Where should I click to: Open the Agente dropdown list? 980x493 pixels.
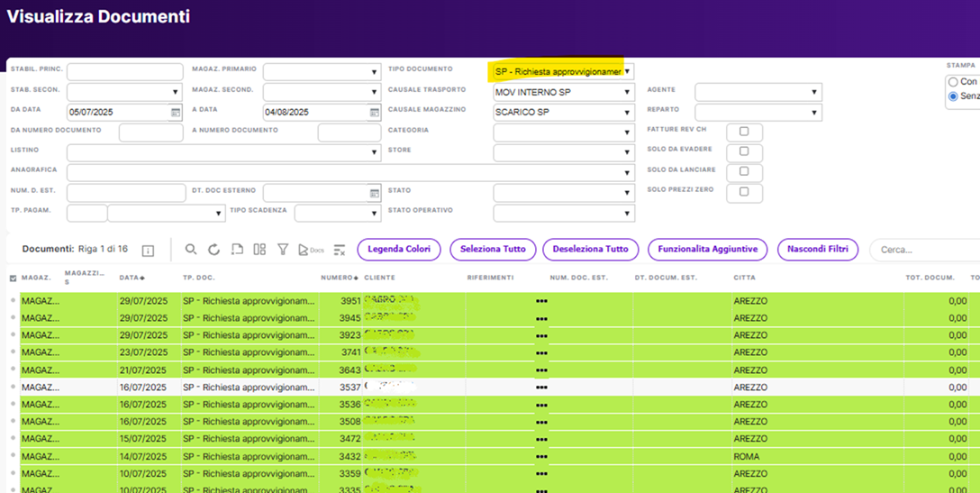pos(758,92)
